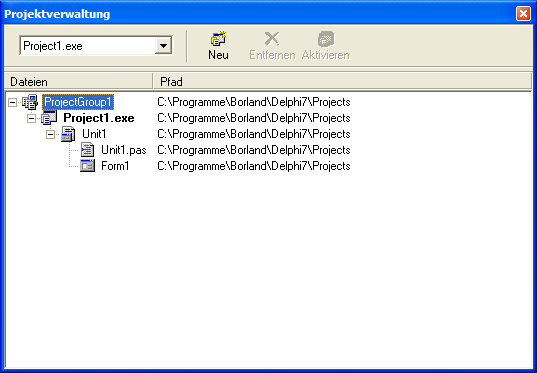Click the Project1.exe combo box text field
This screenshot has width=537, height=373.
click(x=88, y=46)
